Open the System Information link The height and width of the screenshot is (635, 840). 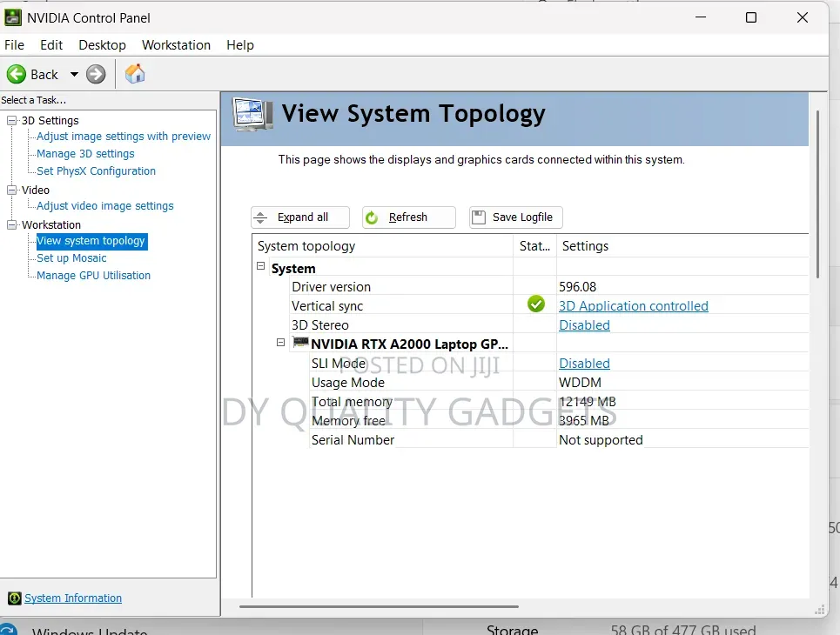73,598
